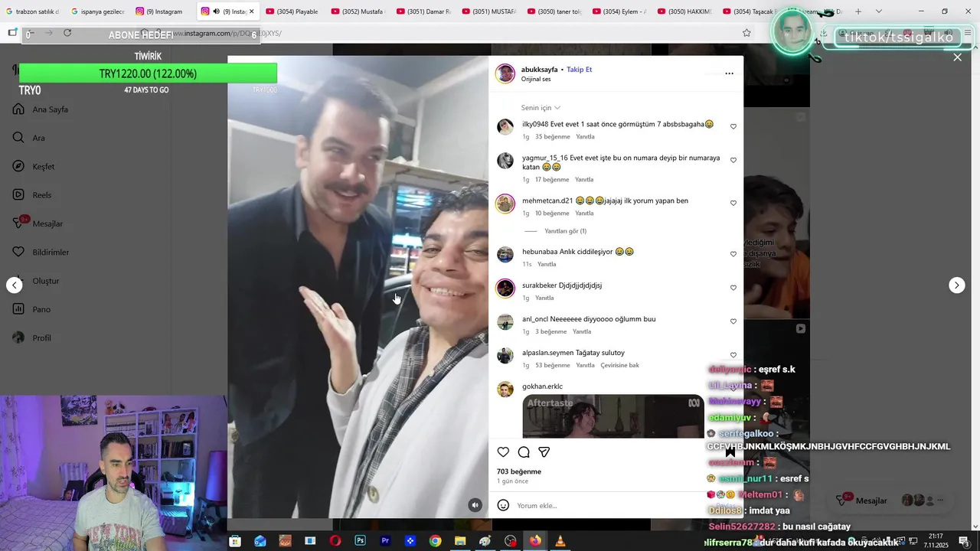This screenshot has height=551, width=980.
Task: Click abukksayfa profile avatar
Action: (505, 73)
